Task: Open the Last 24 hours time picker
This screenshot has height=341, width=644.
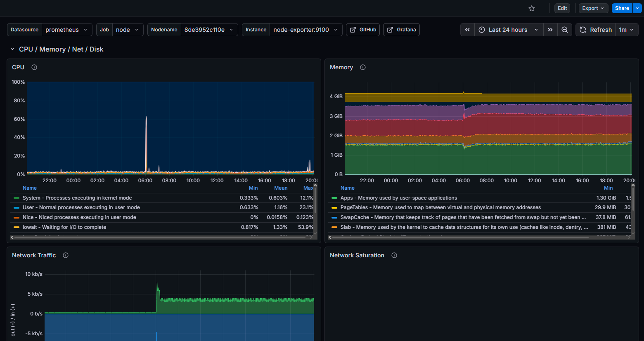Action: 509,29
